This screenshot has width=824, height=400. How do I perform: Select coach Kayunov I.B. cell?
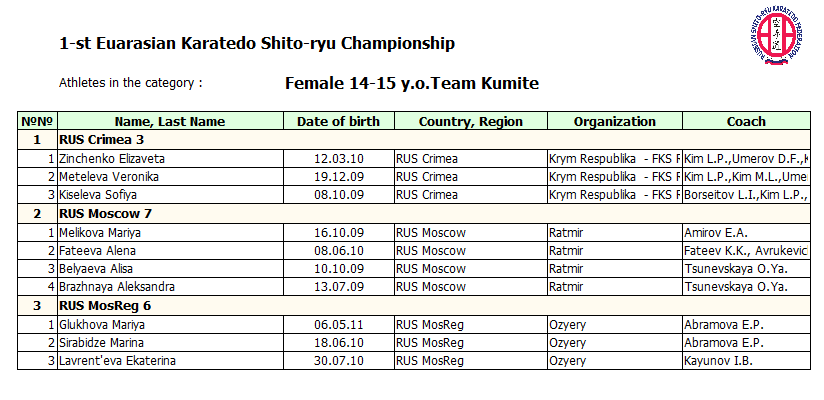point(746,361)
